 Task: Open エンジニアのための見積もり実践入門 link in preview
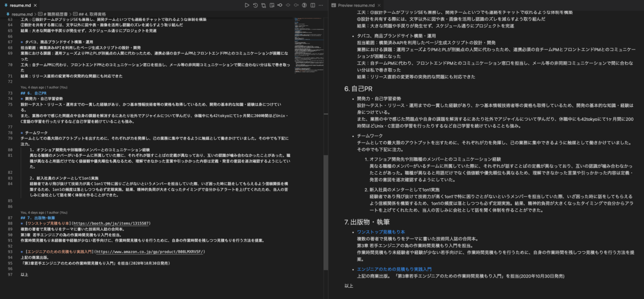pos(394,268)
